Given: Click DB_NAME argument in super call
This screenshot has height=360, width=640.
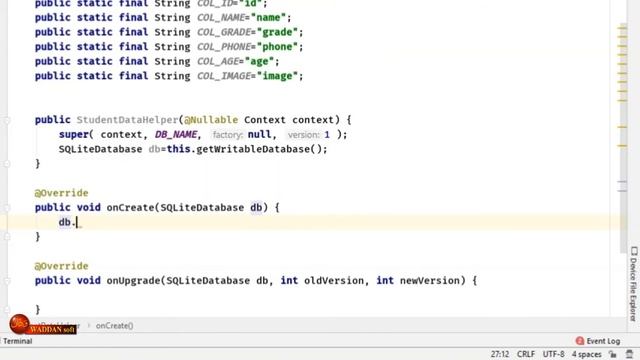Looking at the screenshot, I should pos(176,135).
